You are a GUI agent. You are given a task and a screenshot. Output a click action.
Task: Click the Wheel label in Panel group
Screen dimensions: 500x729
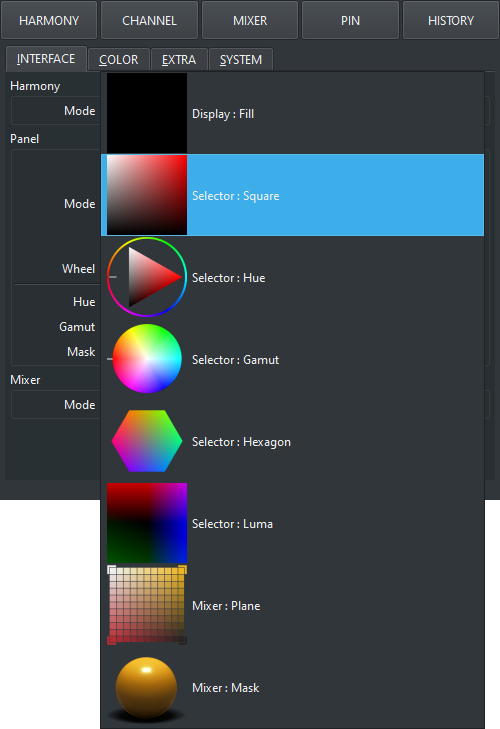point(79,269)
